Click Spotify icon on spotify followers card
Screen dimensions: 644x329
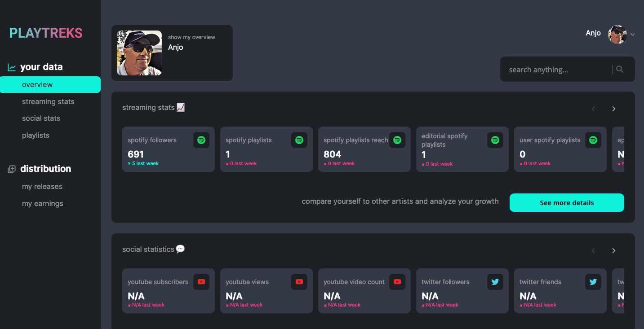point(201,140)
